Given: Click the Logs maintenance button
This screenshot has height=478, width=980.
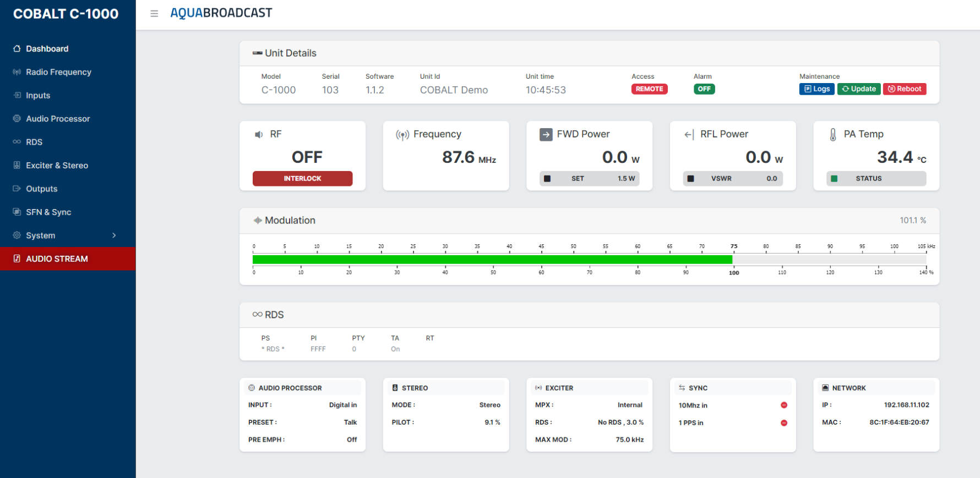Looking at the screenshot, I should (817, 89).
